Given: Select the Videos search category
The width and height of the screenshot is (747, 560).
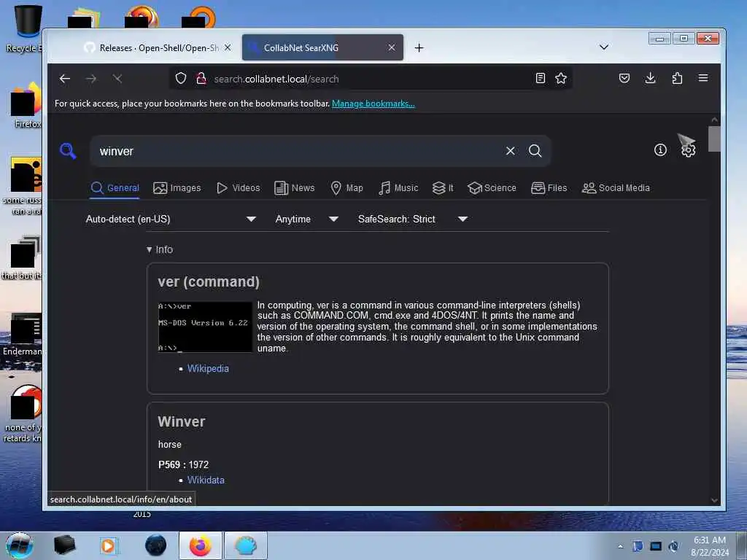Looking at the screenshot, I should [239, 188].
